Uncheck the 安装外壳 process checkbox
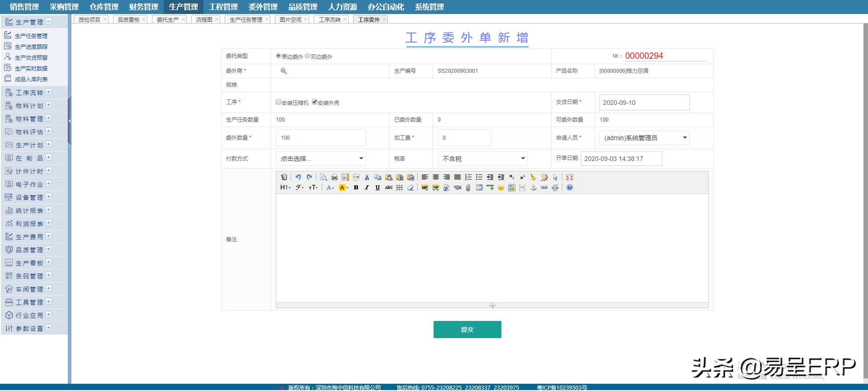Screen dimensions: 868x391 tap(315, 102)
